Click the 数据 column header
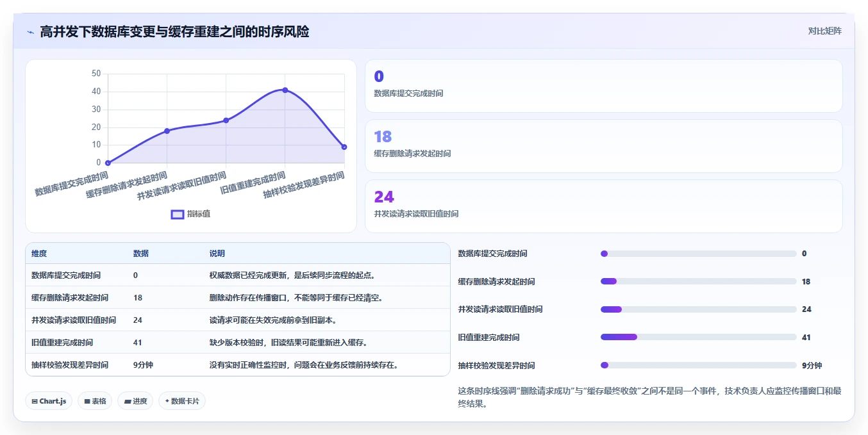 click(x=141, y=254)
